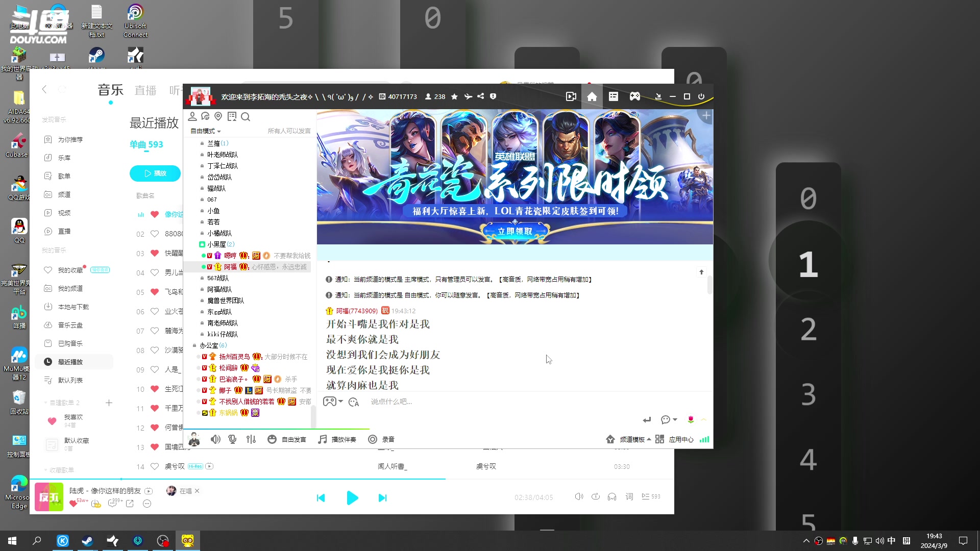Expand the 频道模板 channel template menu
This screenshot has width=980, height=551.
[632, 439]
